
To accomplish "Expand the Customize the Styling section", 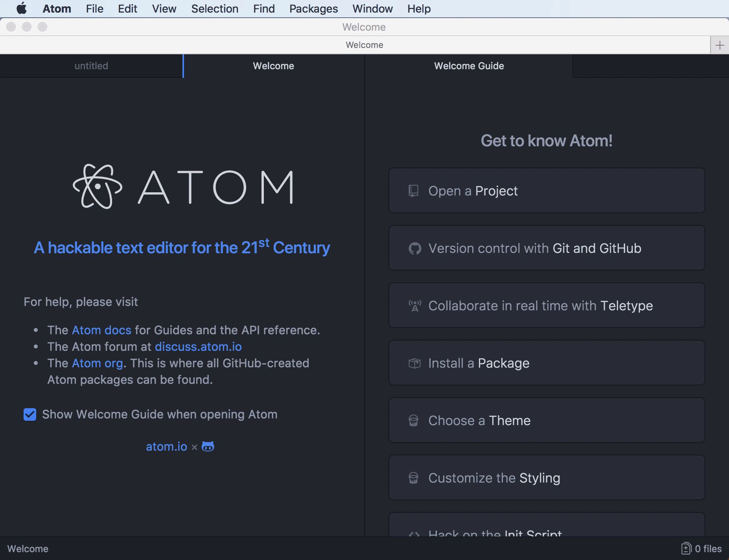I will pyautogui.click(x=547, y=477).
